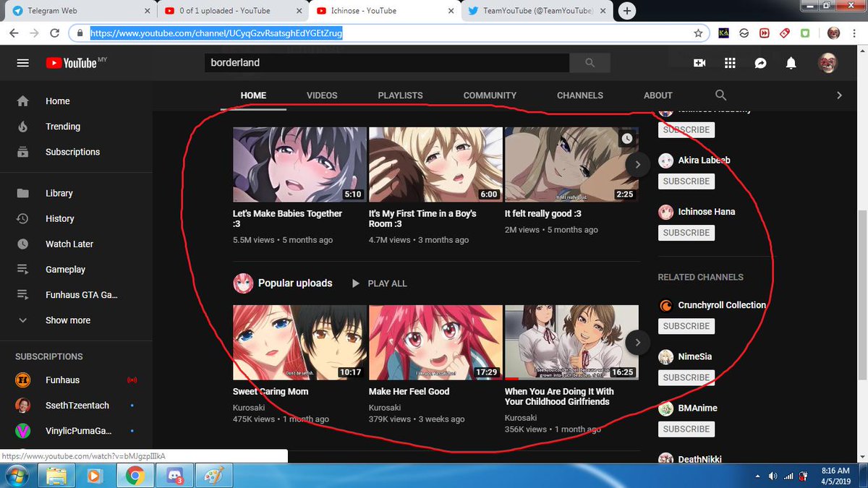Screen dimensions: 868x488
Task: Open the Popular uploads section link
Action: click(295, 283)
